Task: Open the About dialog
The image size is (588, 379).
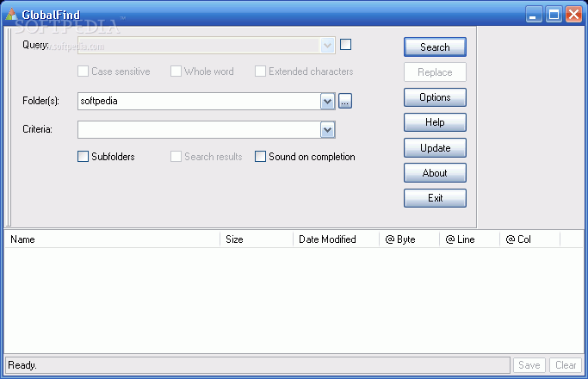Action: coord(435,173)
